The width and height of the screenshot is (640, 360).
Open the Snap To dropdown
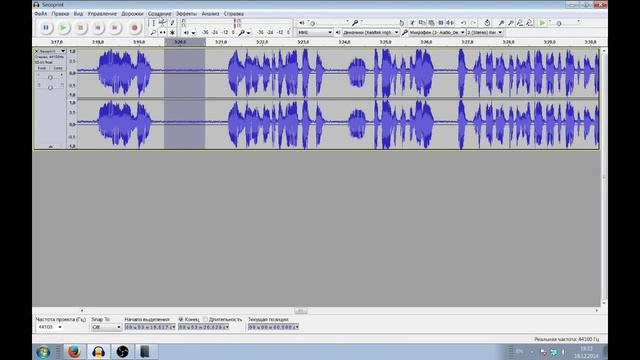(x=106, y=327)
